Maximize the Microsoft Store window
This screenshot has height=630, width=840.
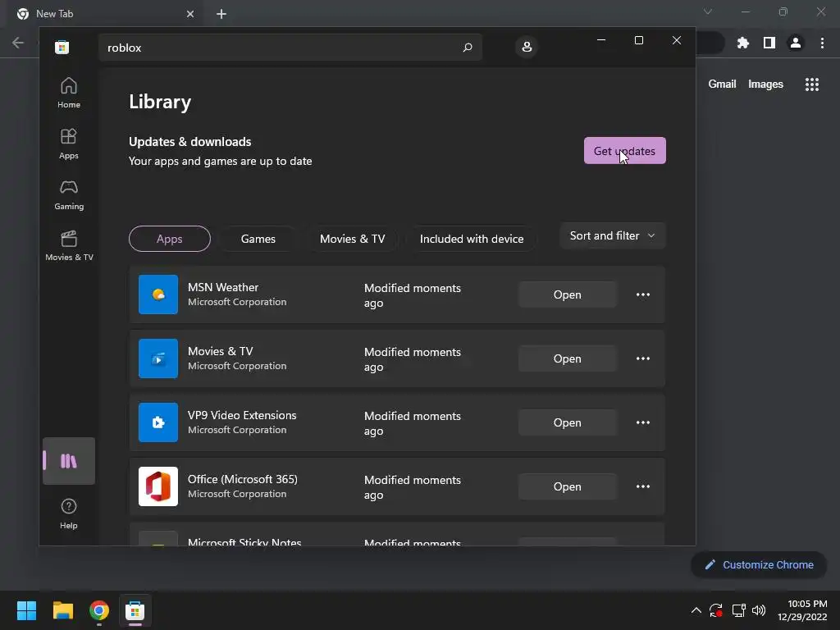click(638, 40)
